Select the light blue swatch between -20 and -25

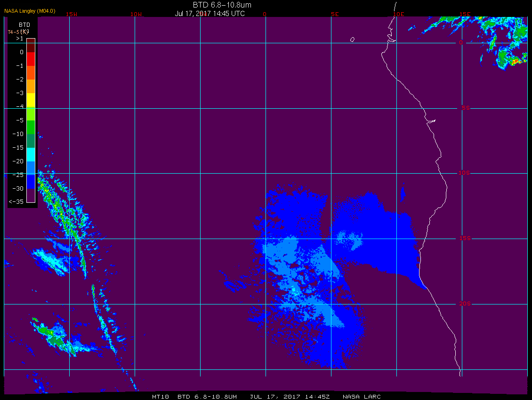point(31,168)
